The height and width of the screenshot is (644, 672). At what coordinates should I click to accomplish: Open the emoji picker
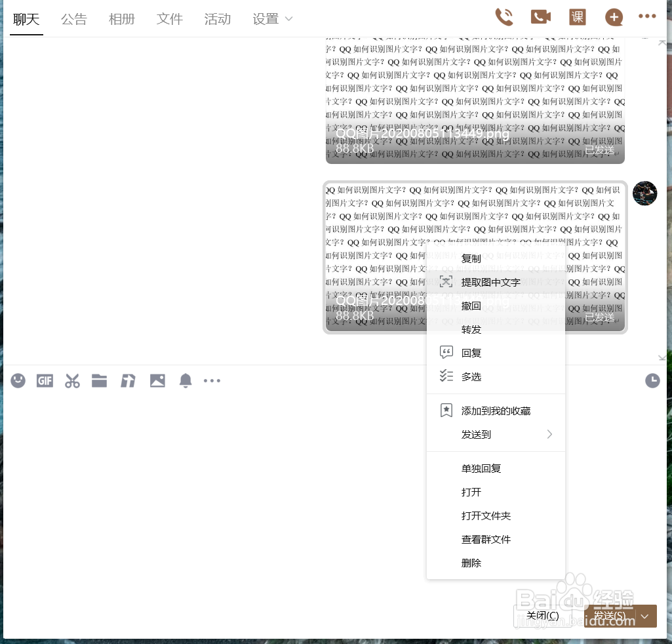pos(18,380)
